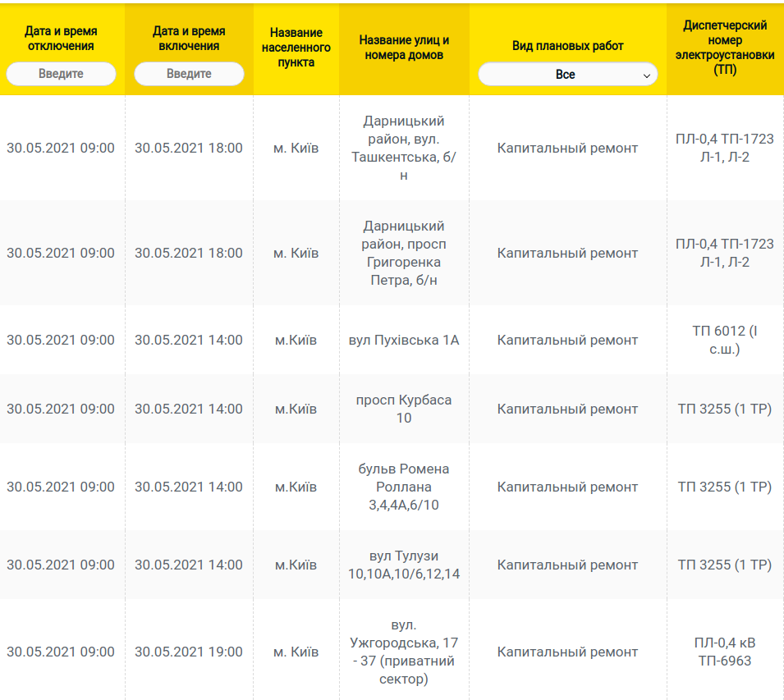784x700 pixels.
Task: Open the planned work type dropdown
Action: 567,75
